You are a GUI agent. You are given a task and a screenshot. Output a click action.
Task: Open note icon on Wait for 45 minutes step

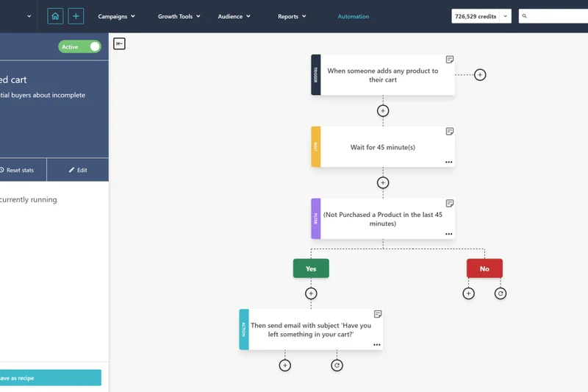(x=449, y=132)
